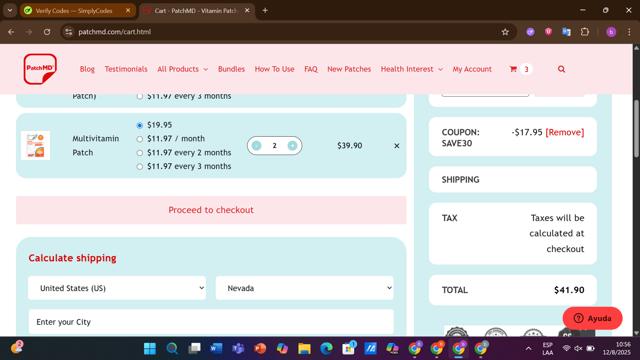Open Windows taskbar search

click(x=172, y=348)
